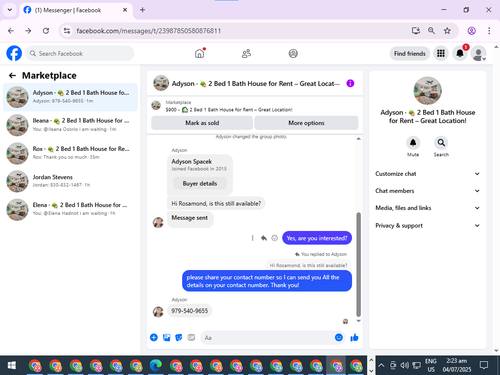Expand the Chat members section
This screenshot has height=375, width=500.
427,191
